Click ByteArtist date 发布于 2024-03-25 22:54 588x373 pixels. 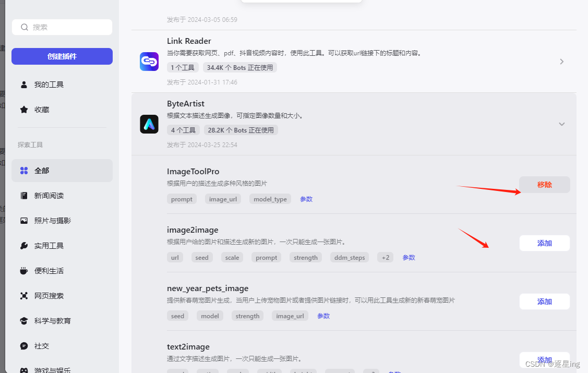pos(202,145)
